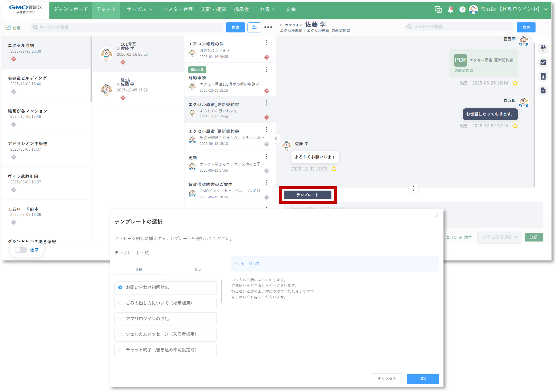Screen dimensions: 557x392
Task: Select アプリログインのお礼 template radio
Action: pyautogui.click(x=120, y=319)
